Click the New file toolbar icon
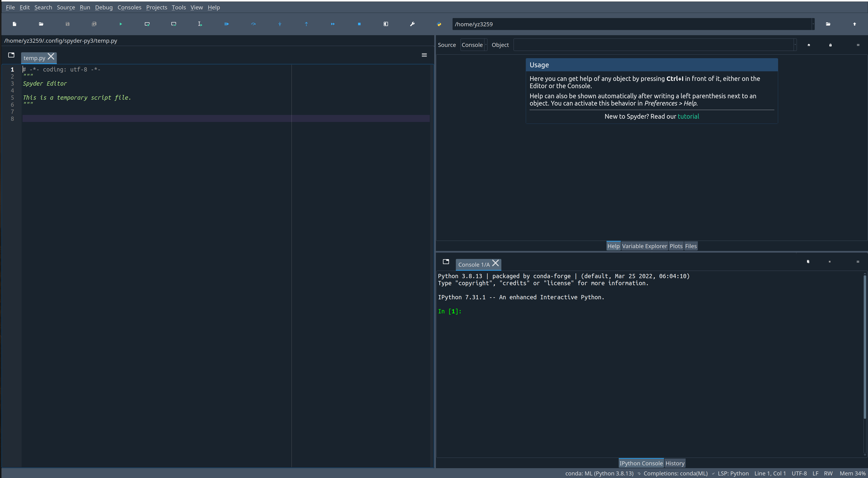868x478 pixels. coord(15,24)
